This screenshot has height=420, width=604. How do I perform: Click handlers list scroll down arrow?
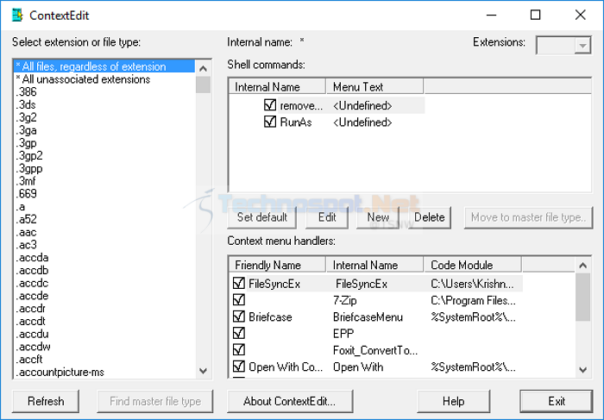pyautogui.click(x=583, y=370)
